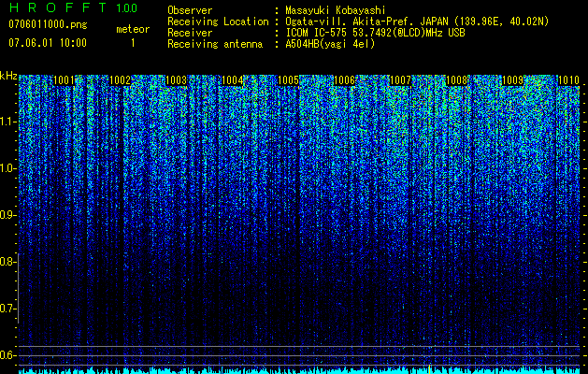Click time marker 1004
Viewport: 588px width, 374px height.
coord(232,80)
